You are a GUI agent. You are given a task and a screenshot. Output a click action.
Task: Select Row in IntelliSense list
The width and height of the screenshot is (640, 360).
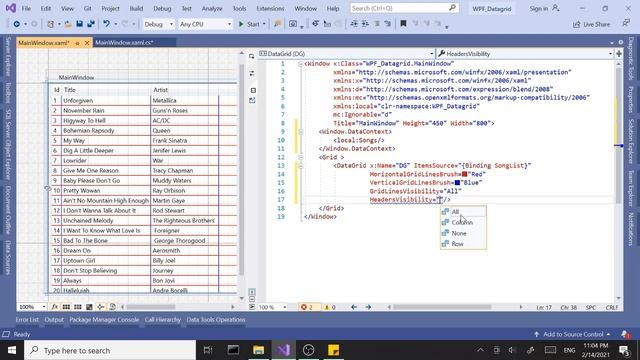point(463,244)
